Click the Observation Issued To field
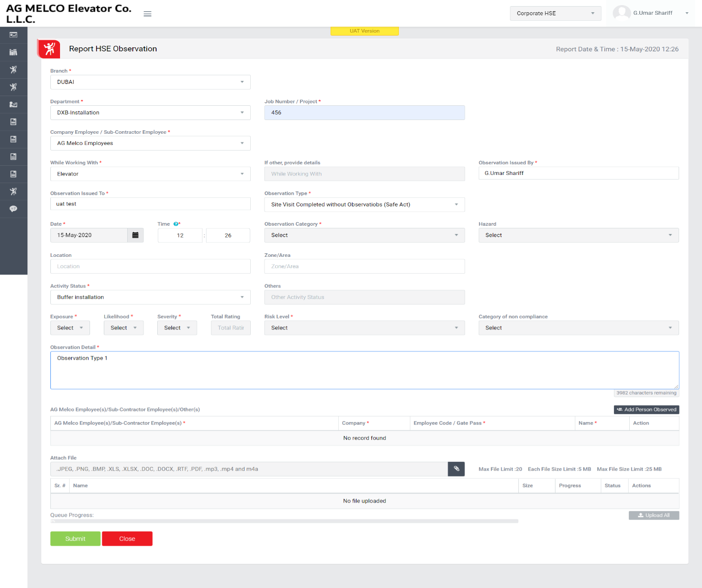This screenshot has height=588, width=702. coord(151,203)
